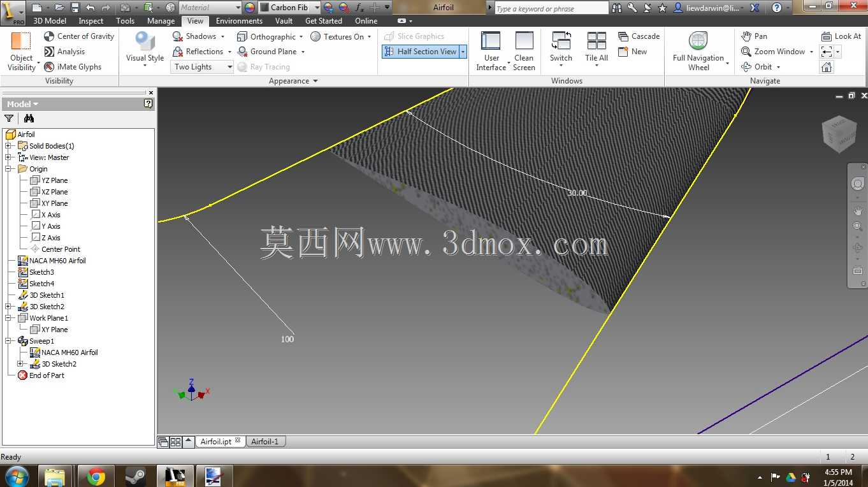Open Steam from the taskbar
Viewport: 868px width, 487px height.
[136, 476]
